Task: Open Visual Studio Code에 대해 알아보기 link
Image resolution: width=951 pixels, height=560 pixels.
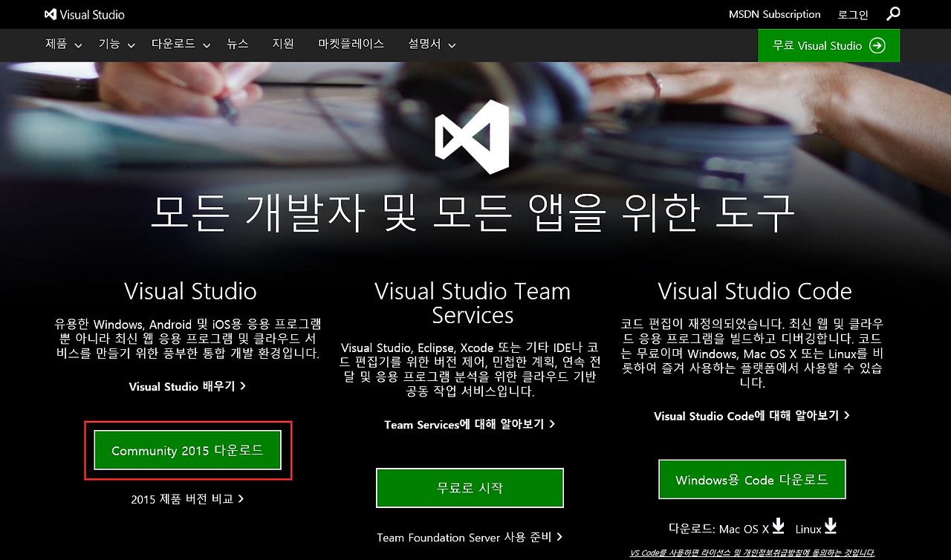Action: click(x=752, y=416)
